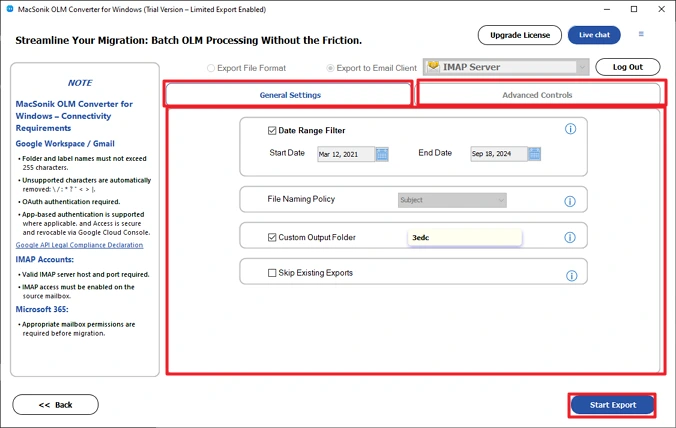Click the Log Out button

[628, 67]
